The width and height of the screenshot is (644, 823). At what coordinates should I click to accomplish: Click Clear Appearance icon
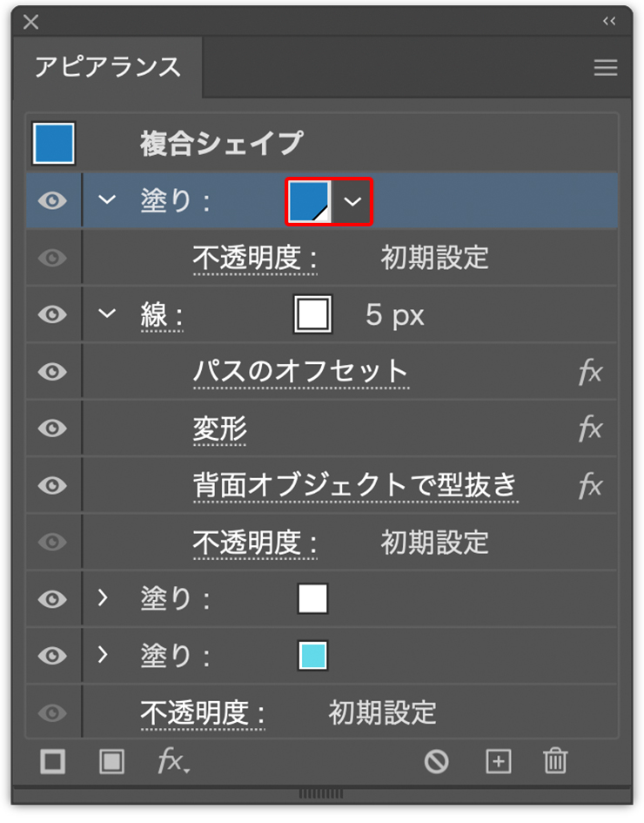[x=436, y=762]
